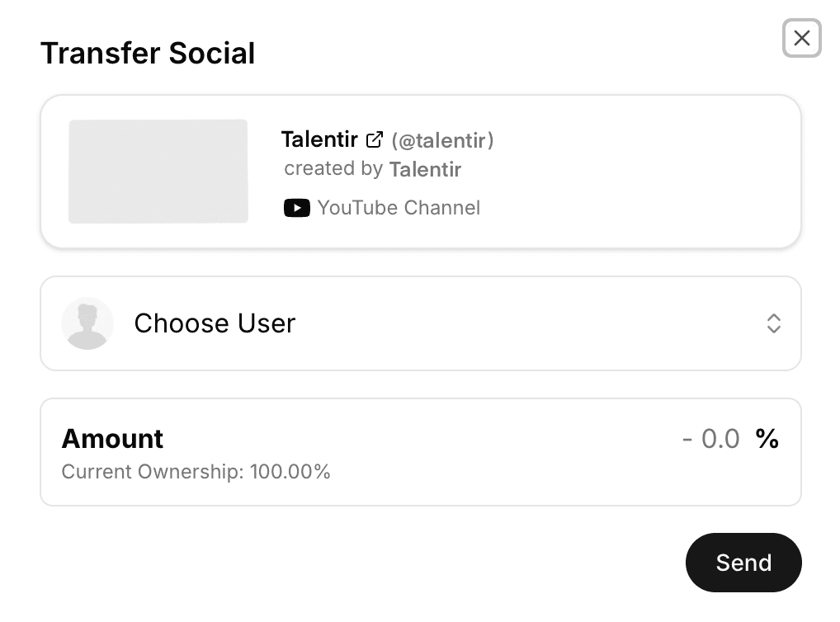Click the @talentir handle text
Image resolution: width=840 pixels, height=622 pixels.
click(442, 140)
